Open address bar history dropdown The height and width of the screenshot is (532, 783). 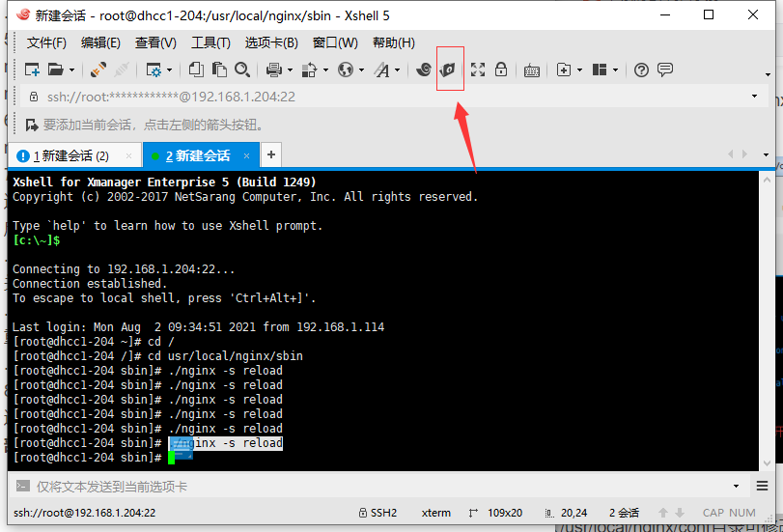coord(755,96)
